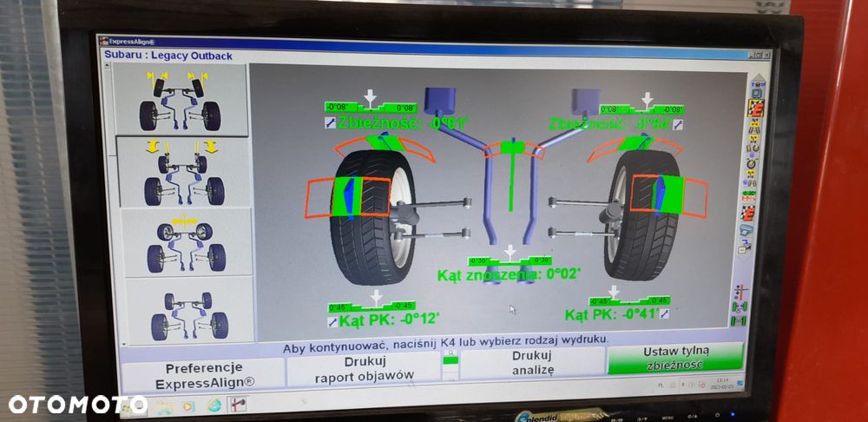This screenshot has height=422, width=868.
Task: Click the down arrow below right toolbar
Action: click(x=744, y=257)
